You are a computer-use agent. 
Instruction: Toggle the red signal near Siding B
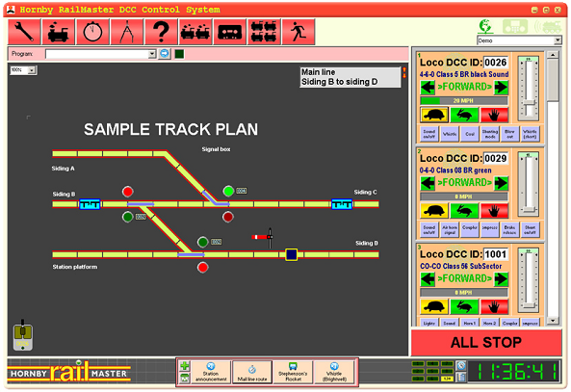click(127, 192)
